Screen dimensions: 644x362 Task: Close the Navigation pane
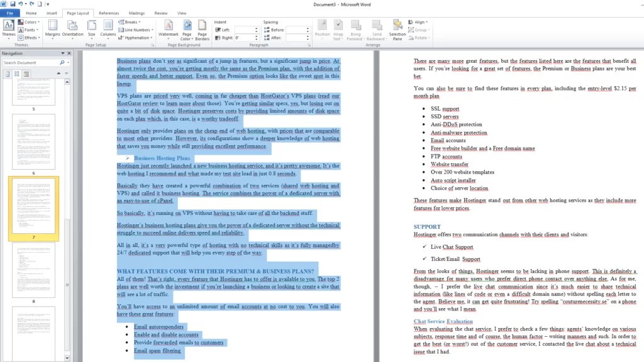coord(69,53)
